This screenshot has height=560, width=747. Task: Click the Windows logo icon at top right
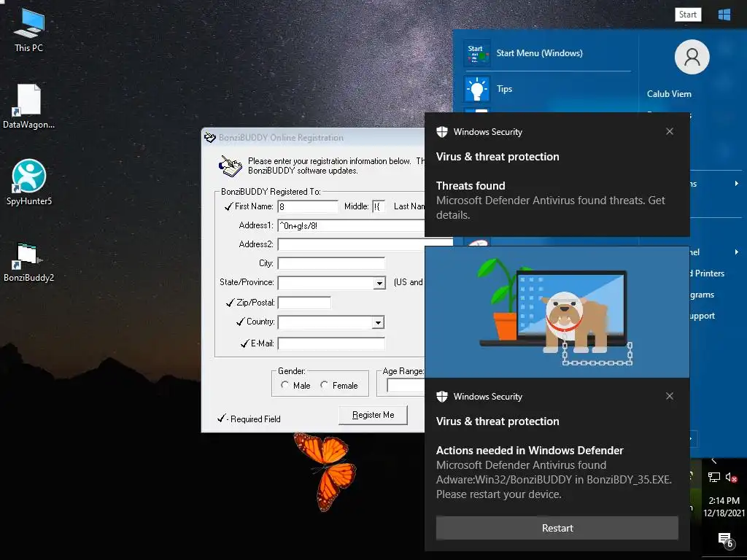coord(724,15)
